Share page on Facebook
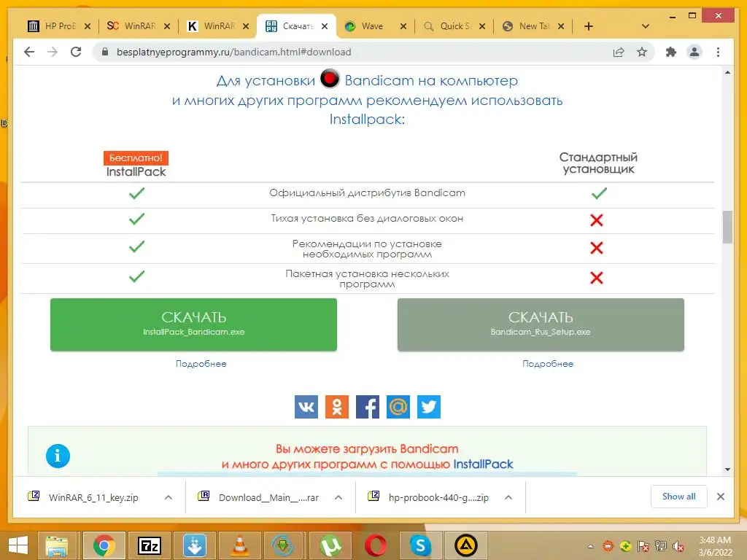 click(368, 407)
